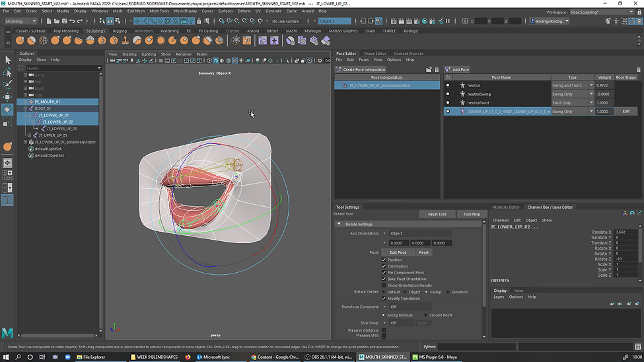Click the Rotate Z value field
644x362 pixels.
(x=626, y=259)
